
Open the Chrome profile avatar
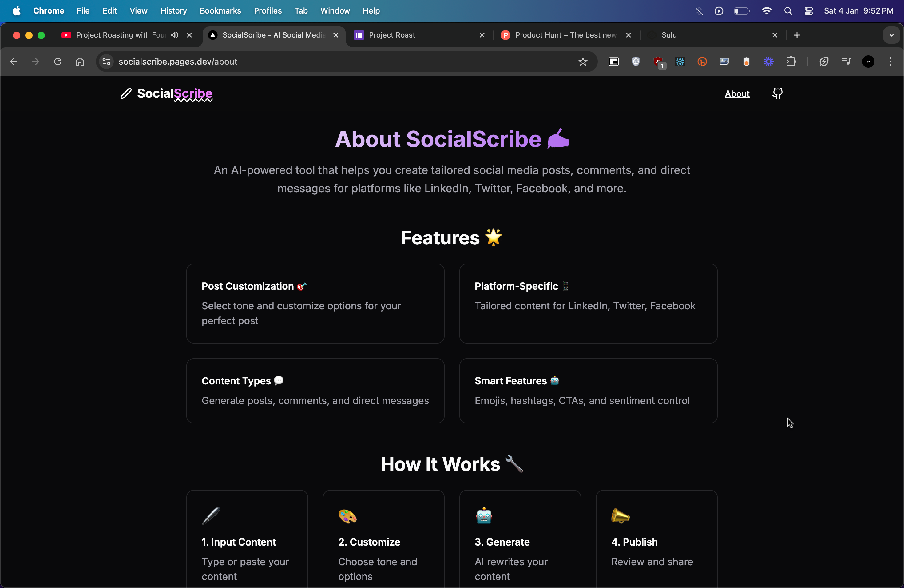[869, 62]
